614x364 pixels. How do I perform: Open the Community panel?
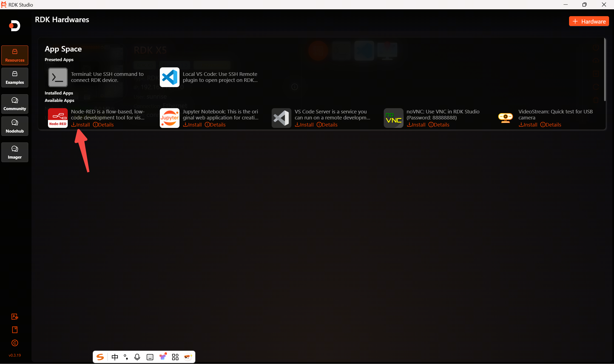click(x=15, y=104)
